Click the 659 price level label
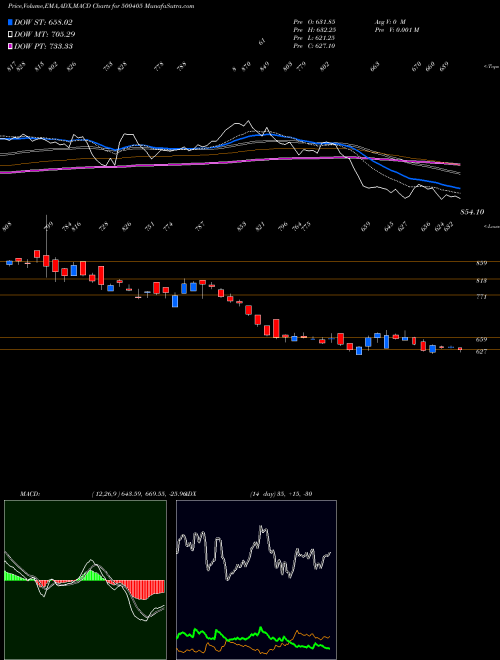 tap(481, 339)
